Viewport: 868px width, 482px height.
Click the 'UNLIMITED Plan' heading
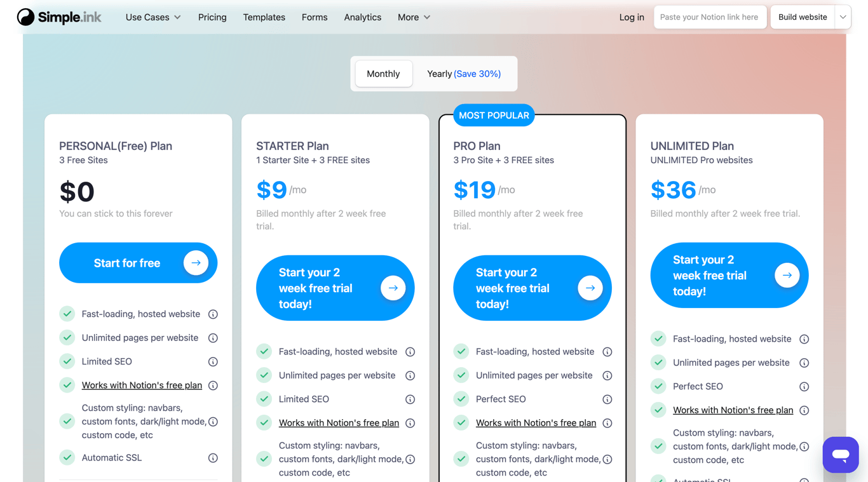pyautogui.click(x=692, y=146)
